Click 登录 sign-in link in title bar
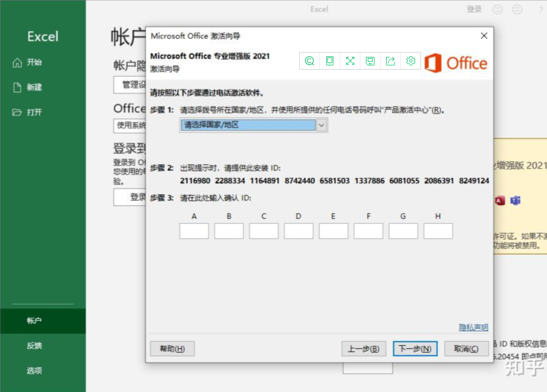This screenshot has height=392, width=547. [474, 9]
